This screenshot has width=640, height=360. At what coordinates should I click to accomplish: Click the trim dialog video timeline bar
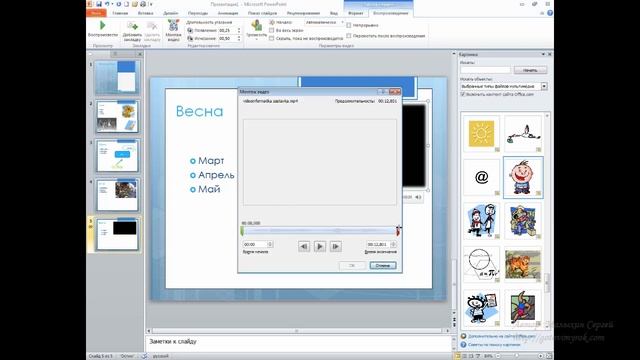pos(320,231)
